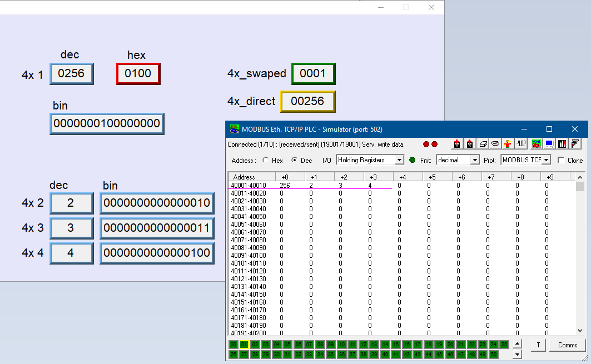Click the 4x 3 dec field showing 3
Screen dimensions: 591x364
click(72, 228)
